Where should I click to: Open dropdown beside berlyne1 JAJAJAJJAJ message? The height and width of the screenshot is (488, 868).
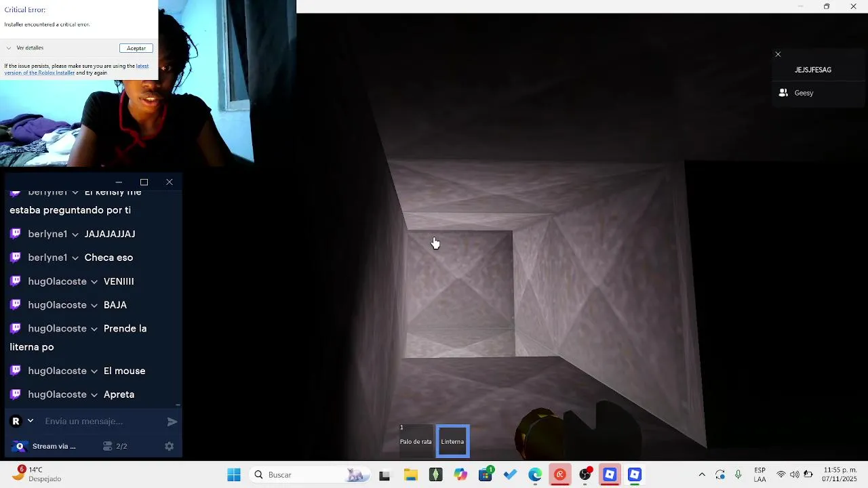point(75,235)
